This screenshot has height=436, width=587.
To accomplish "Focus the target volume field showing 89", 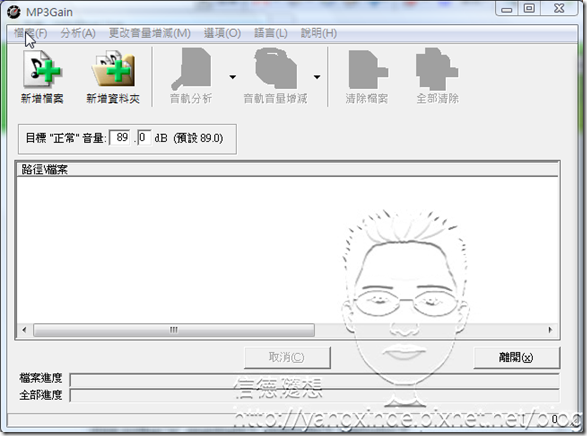I will tap(120, 137).
